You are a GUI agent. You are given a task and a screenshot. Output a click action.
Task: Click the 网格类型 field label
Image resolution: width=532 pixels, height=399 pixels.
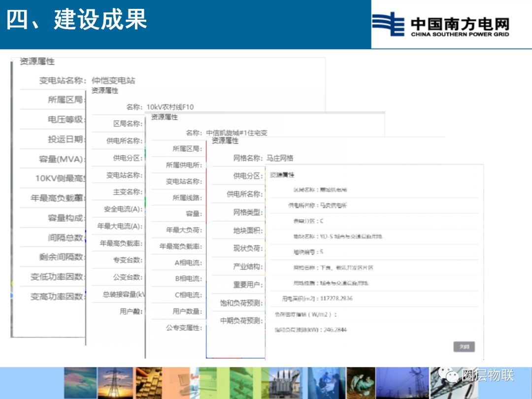(248, 212)
